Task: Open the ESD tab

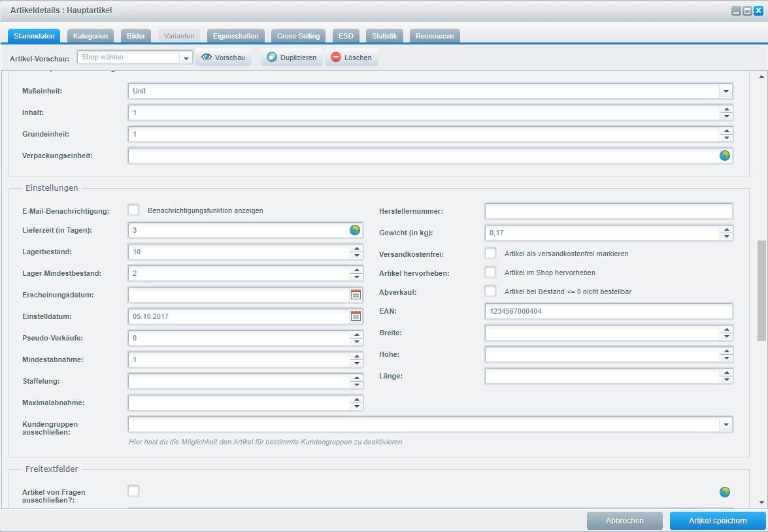Action: coord(346,36)
